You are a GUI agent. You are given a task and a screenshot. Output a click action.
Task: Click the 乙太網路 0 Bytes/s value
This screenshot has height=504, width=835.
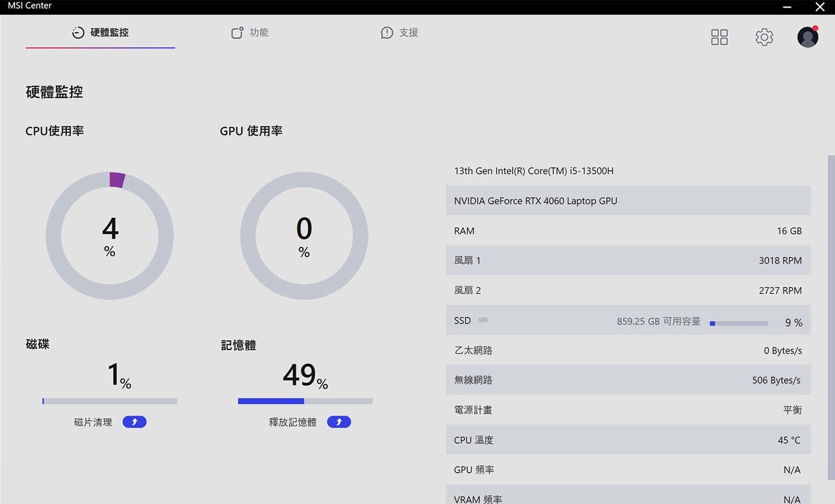(x=783, y=350)
